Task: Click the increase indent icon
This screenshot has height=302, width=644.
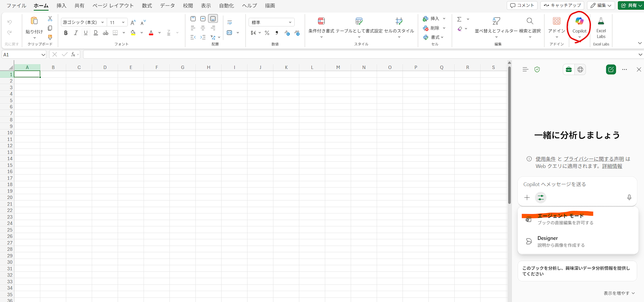Action: click(203, 37)
